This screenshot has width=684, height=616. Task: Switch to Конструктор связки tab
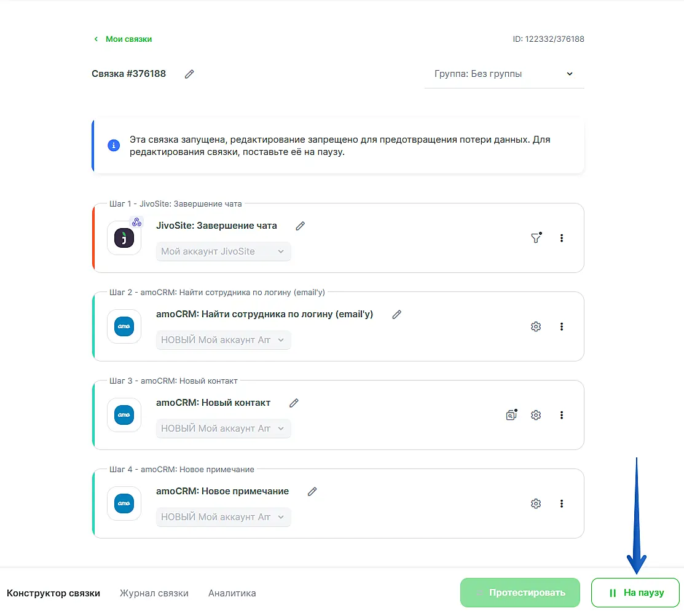pyautogui.click(x=53, y=593)
